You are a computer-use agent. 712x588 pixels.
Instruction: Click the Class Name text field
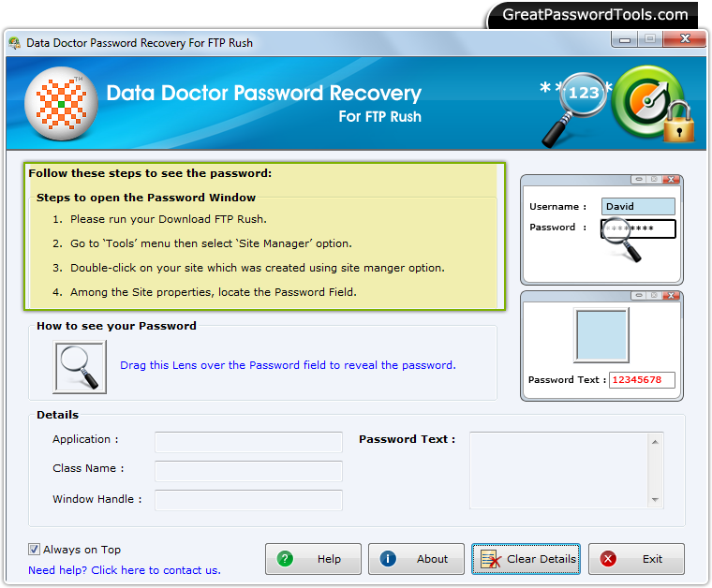tap(248, 471)
